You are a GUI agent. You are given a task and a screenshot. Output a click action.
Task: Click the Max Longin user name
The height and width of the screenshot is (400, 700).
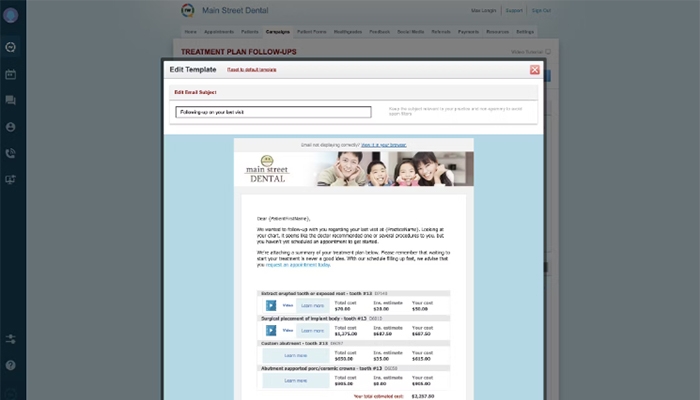(483, 10)
